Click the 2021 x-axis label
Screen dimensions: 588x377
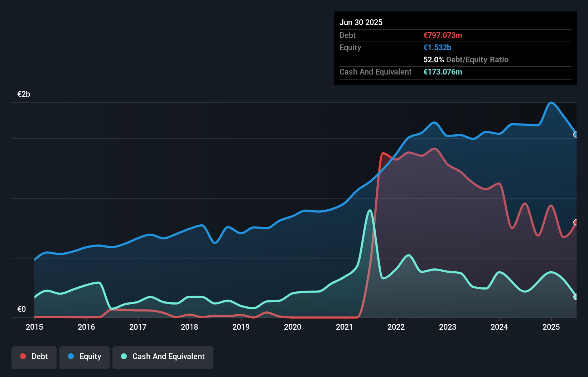344,327
